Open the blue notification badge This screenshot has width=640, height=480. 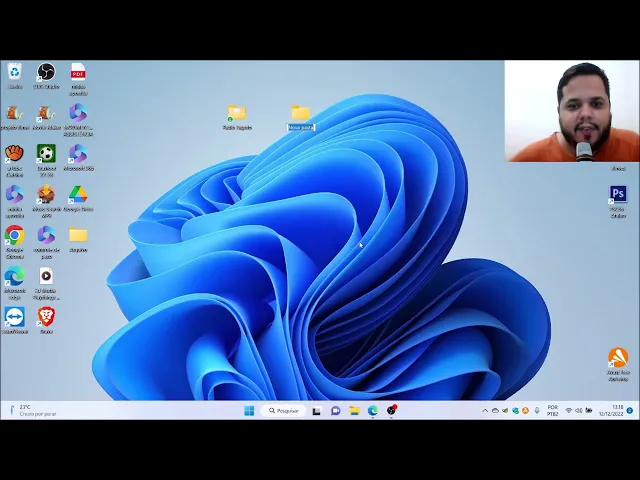pyautogui.click(x=630, y=411)
